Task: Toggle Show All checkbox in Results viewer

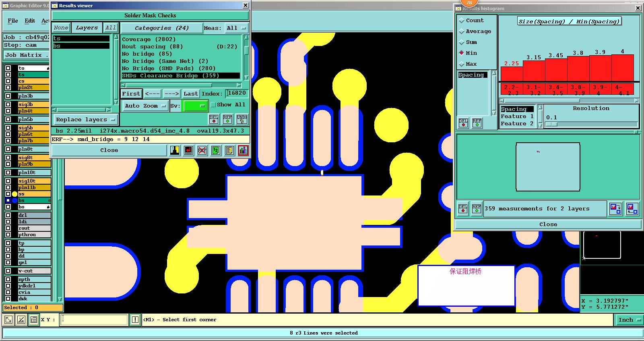Action: point(213,105)
